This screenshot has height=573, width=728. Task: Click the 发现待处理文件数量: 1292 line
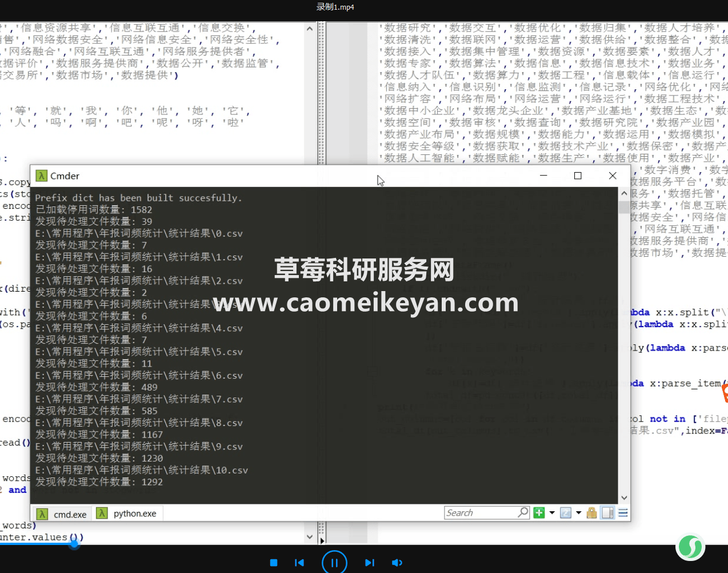coord(99,482)
